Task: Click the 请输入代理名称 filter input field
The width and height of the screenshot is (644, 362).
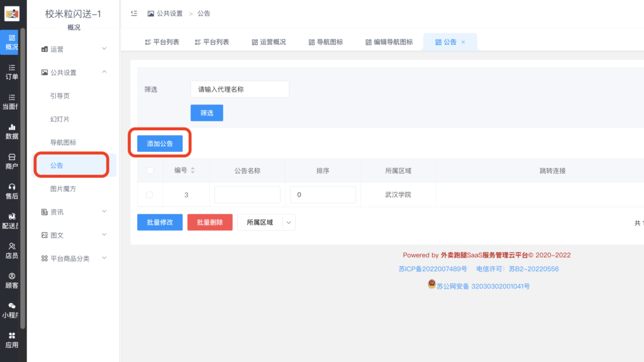Action: 240,89
